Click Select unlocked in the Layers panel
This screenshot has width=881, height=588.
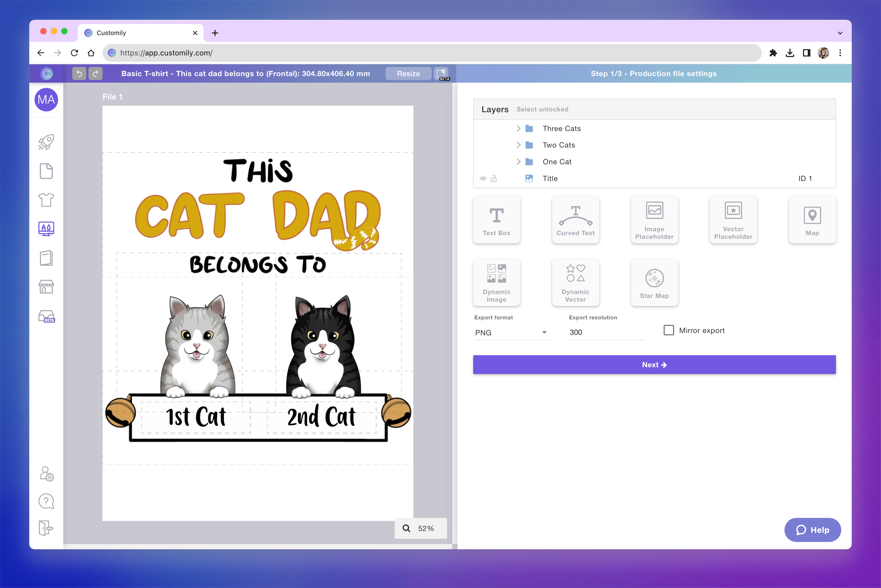click(x=542, y=109)
